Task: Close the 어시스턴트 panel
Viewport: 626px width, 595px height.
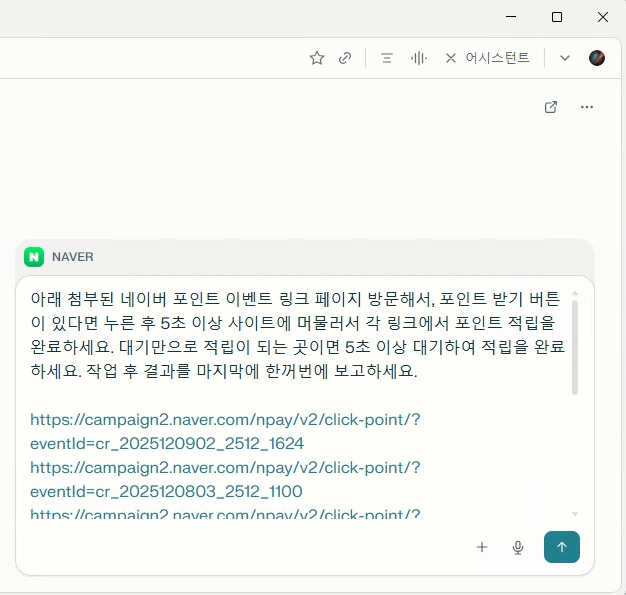Action: (451, 58)
